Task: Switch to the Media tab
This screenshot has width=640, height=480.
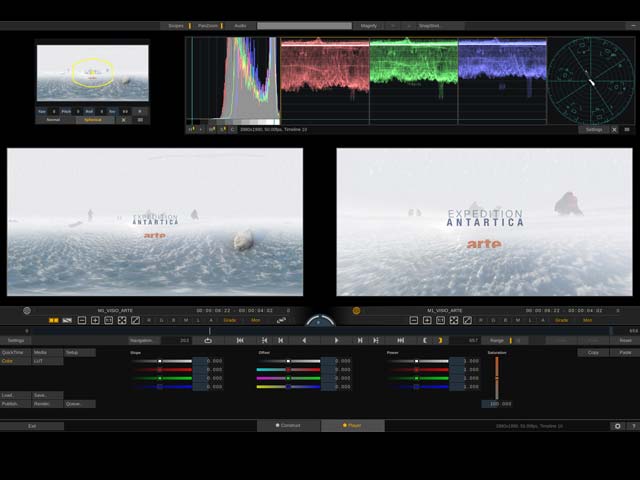Action: click(x=48, y=353)
